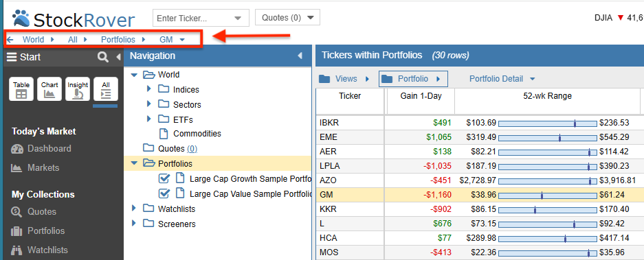Click All in the breadcrumb
This screenshot has width=644, height=260.
(73, 40)
